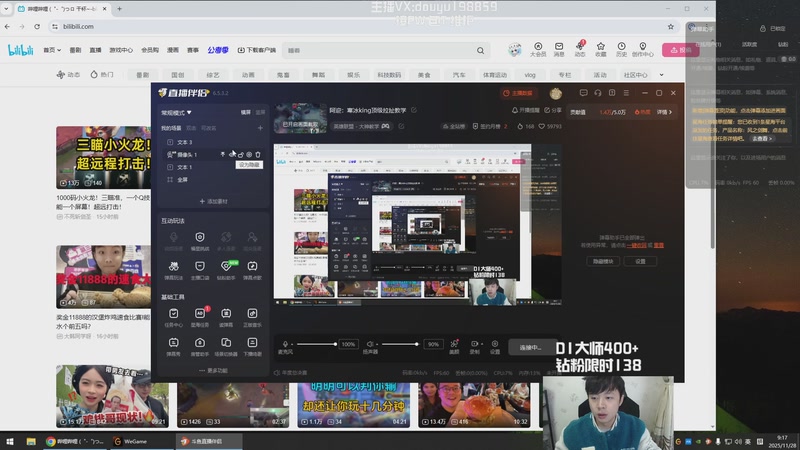The width and height of the screenshot is (800, 450).
Task: Expand 更多功能 in tools panel
Action: tap(213, 370)
